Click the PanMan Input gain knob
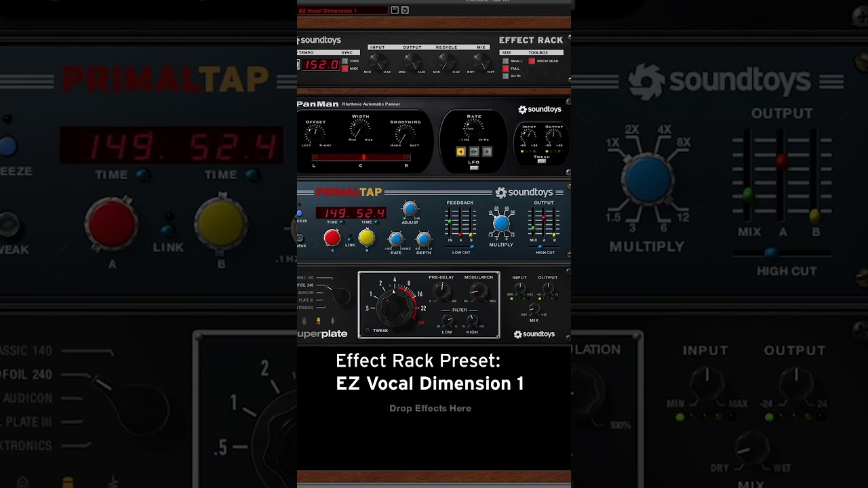 click(x=529, y=136)
